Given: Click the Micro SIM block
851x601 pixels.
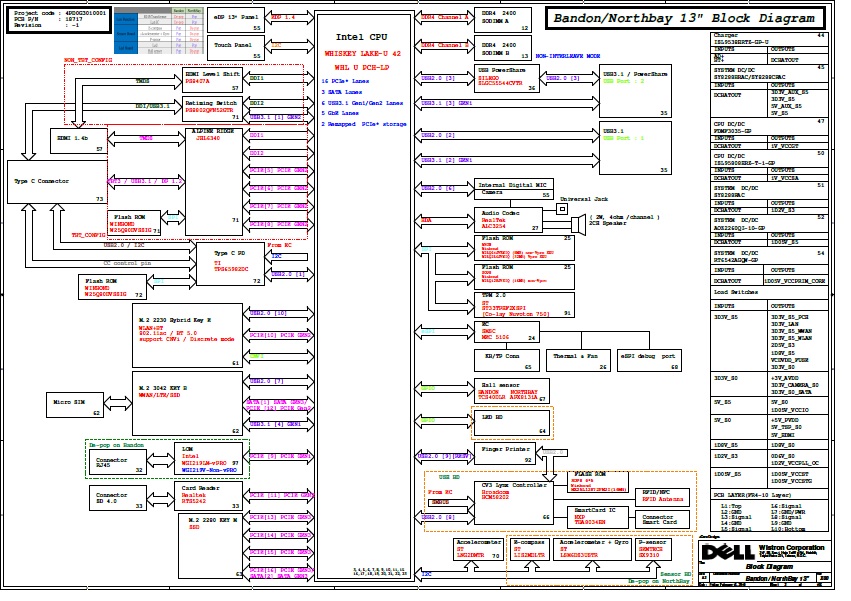Looking at the screenshot, I should tap(77, 404).
